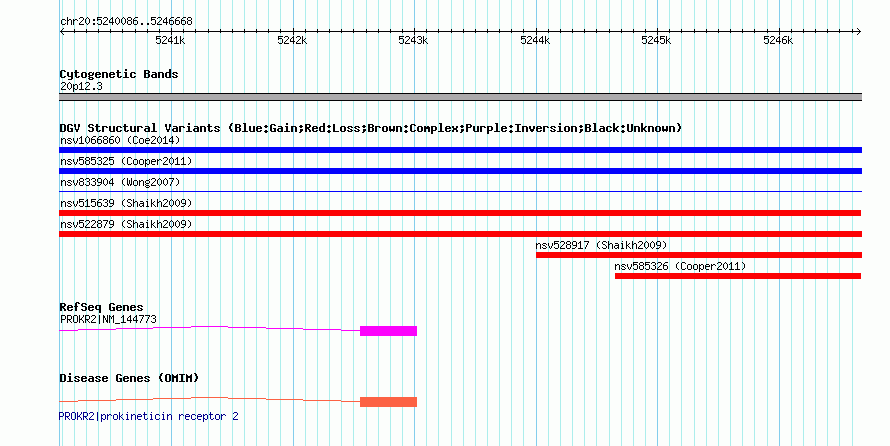Open the PROKR2|prokineticin receptor 2 link
This screenshot has height=446, width=890.
point(149,416)
